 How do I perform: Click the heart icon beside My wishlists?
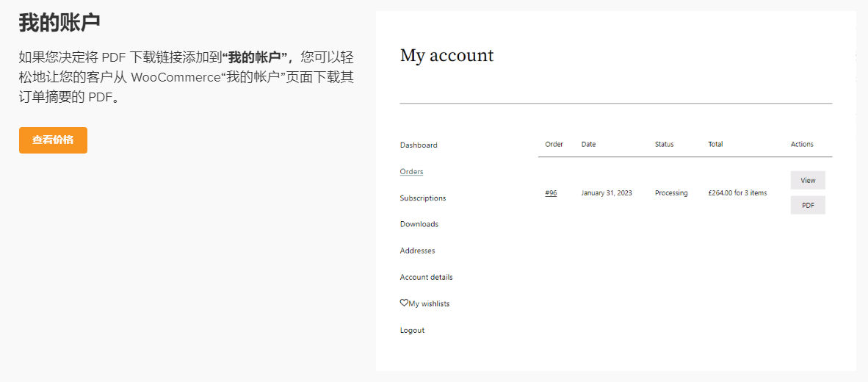click(x=404, y=303)
